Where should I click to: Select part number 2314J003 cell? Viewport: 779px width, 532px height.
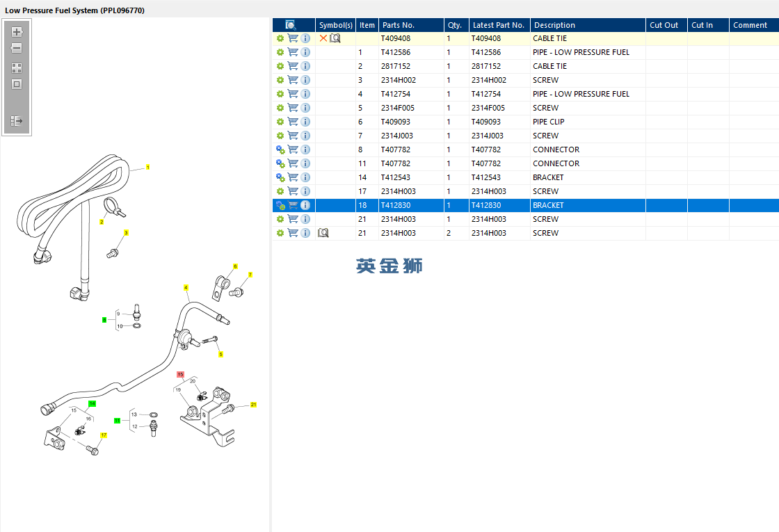click(x=411, y=136)
